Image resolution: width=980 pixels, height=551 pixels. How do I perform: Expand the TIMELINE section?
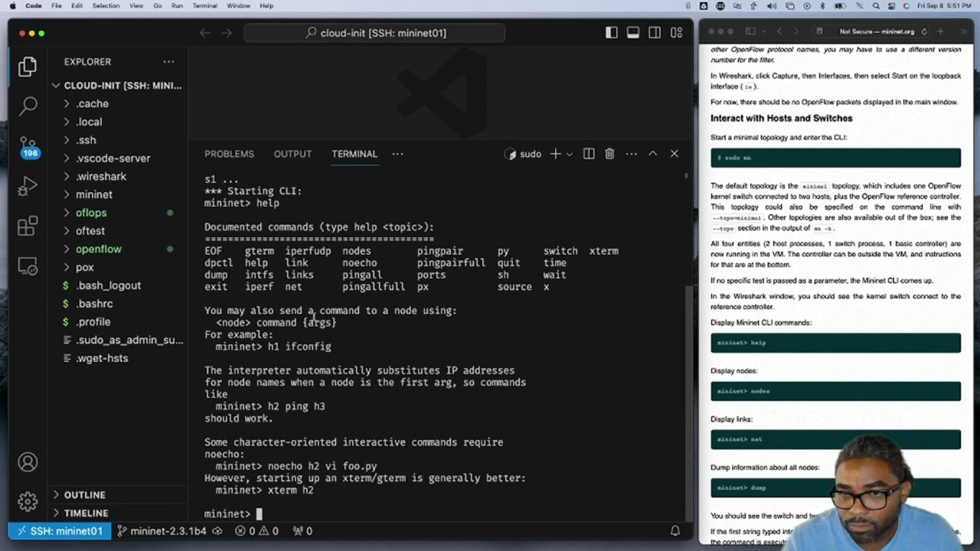click(x=119, y=513)
